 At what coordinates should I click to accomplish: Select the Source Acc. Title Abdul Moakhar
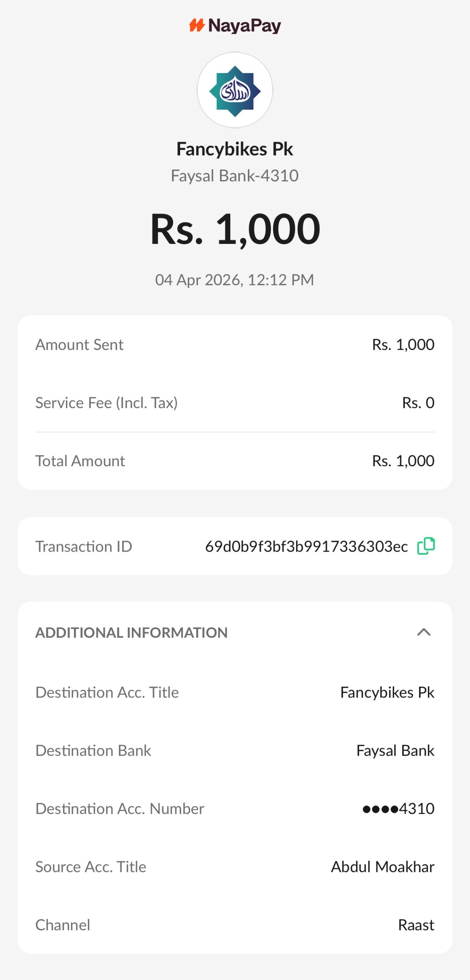pos(382,867)
